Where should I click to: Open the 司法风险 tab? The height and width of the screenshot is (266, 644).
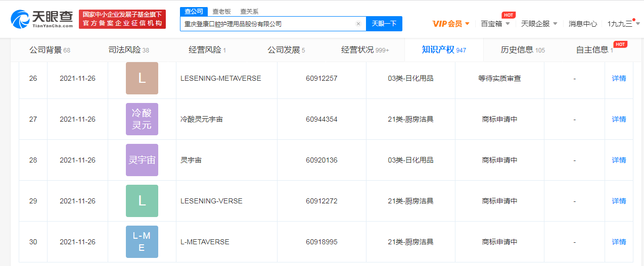tap(128, 50)
